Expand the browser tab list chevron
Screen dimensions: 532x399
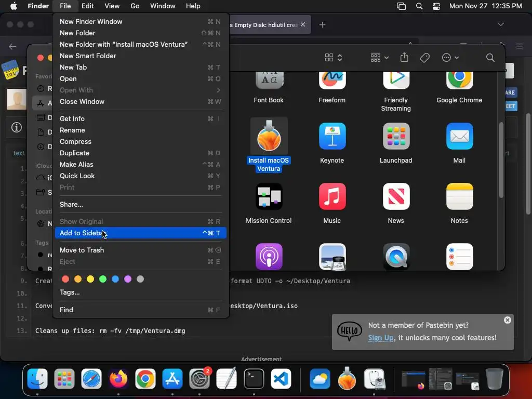(x=500, y=24)
